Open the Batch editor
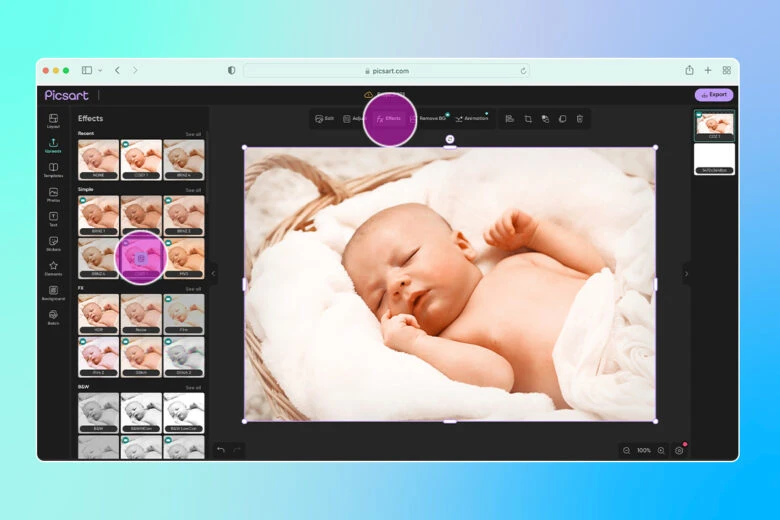Screen dimensions: 780x520 tap(53, 317)
